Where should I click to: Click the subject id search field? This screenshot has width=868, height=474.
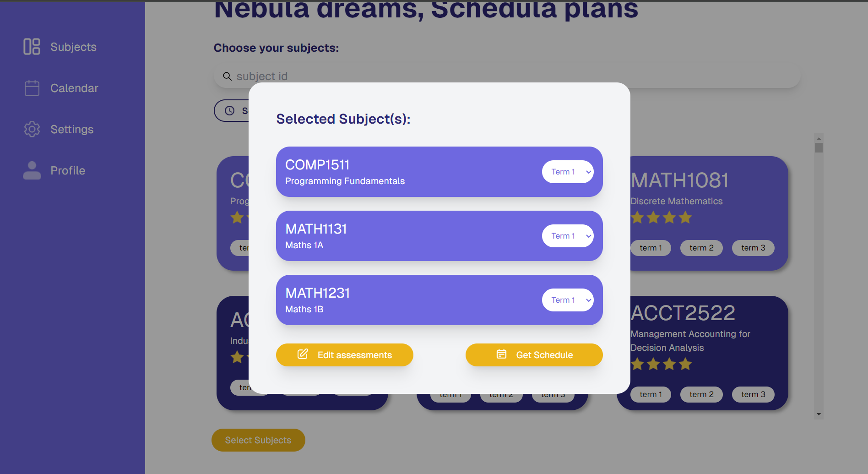pyautogui.click(x=507, y=76)
